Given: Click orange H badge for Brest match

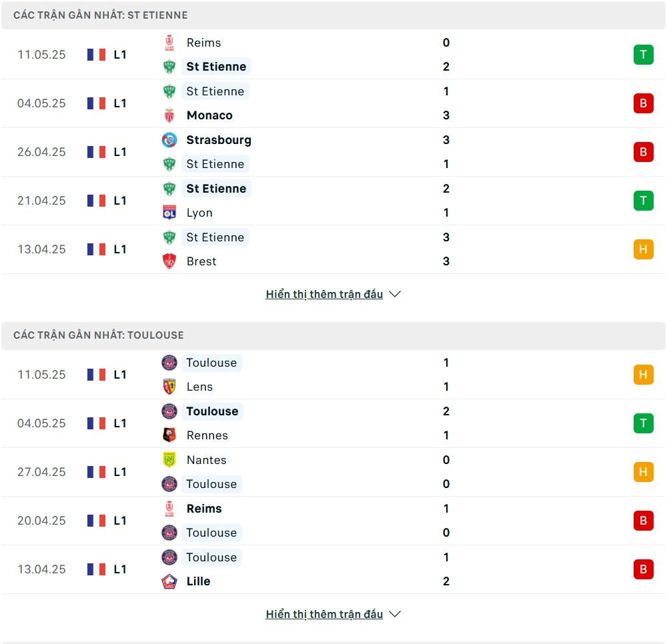Looking at the screenshot, I should pos(643,249).
